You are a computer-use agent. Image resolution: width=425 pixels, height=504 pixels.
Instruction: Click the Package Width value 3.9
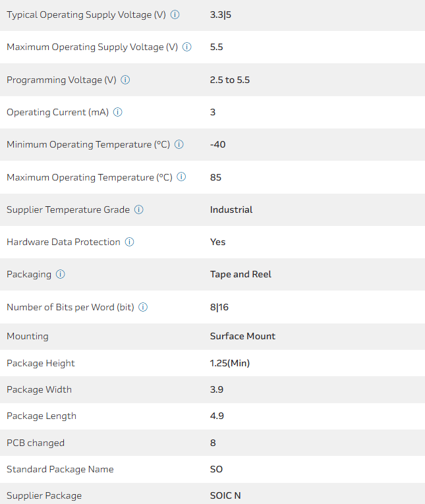point(216,389)
